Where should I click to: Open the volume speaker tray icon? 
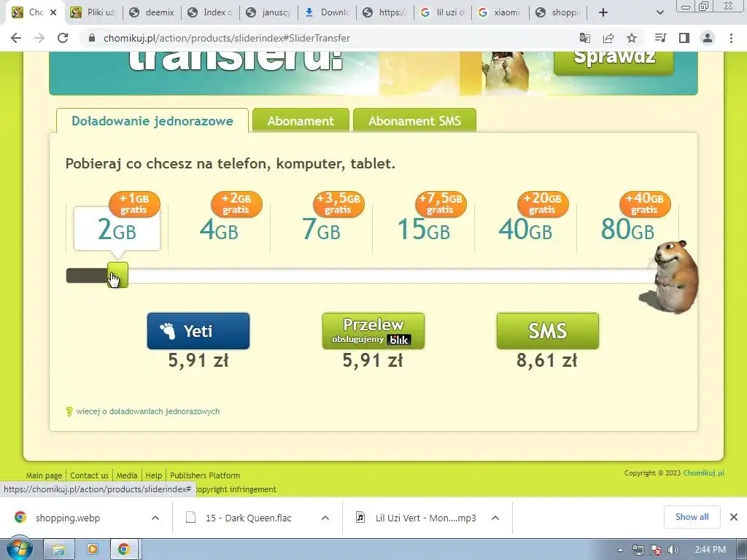(x=673, y=550)
